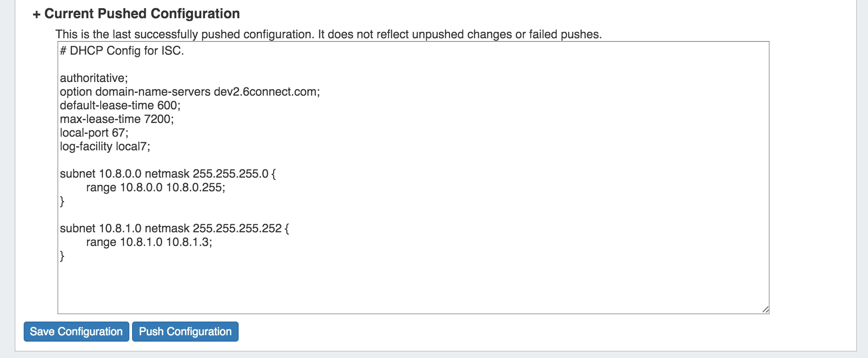Click the max-lease-time 7200 line
Viewport: 868px width, 358px height.
[117, 119]
